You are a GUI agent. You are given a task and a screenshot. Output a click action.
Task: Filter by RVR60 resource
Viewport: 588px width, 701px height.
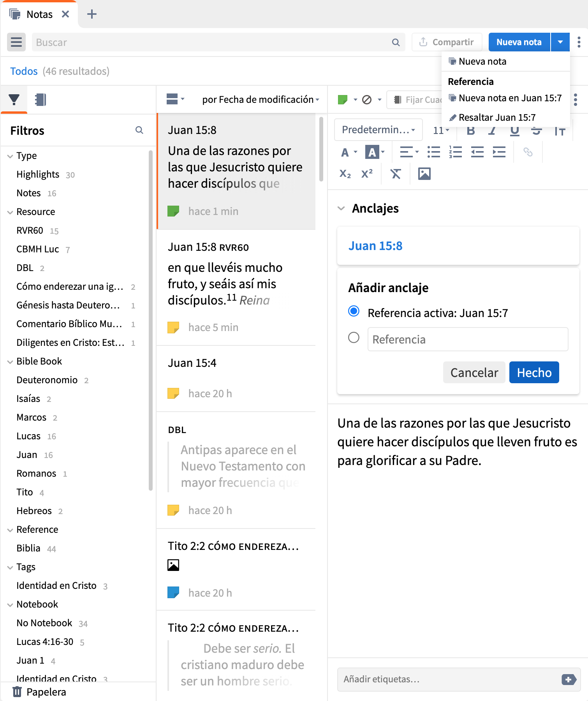(x=30, y=231)
